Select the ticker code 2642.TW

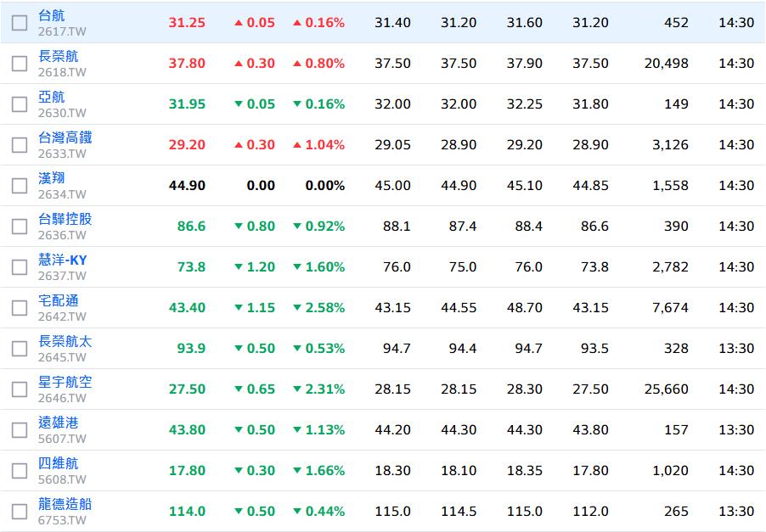(x=62, y=316)
